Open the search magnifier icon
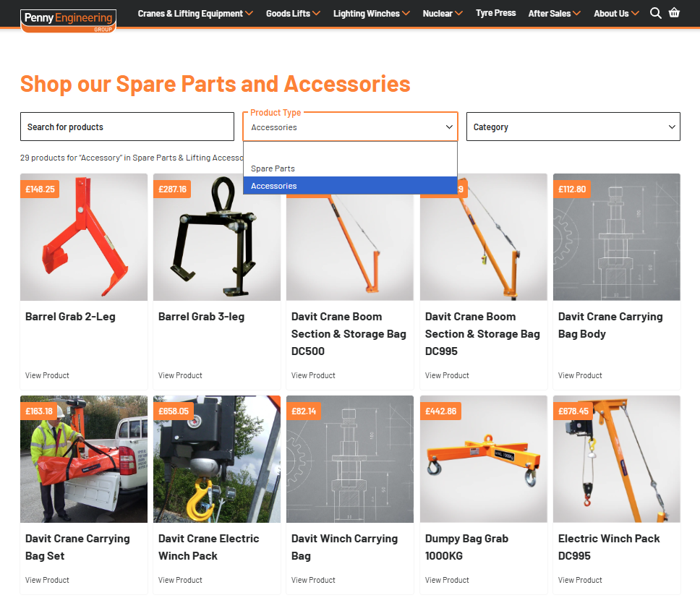 pos(656,12)
